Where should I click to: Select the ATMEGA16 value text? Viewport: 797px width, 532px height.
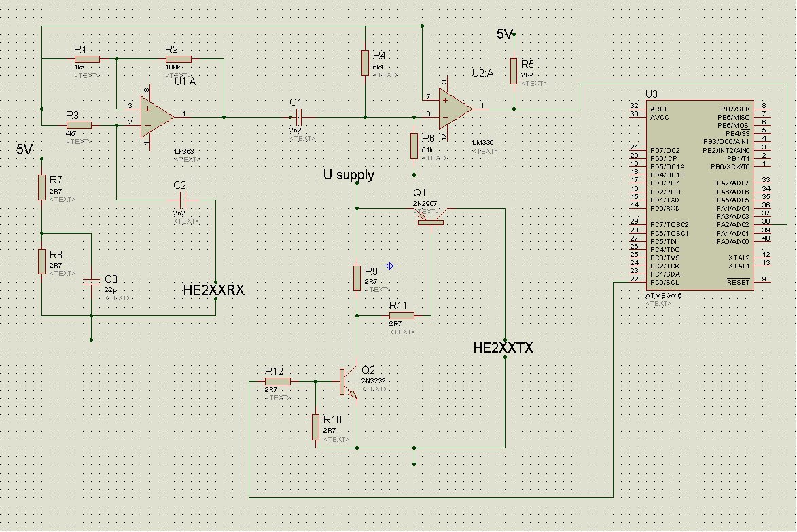(663, 296)
